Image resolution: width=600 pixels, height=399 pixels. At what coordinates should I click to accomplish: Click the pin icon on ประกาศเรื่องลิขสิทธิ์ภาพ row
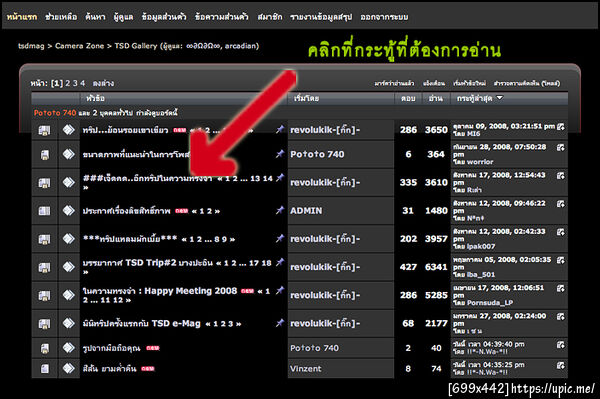tap(280, 210)
